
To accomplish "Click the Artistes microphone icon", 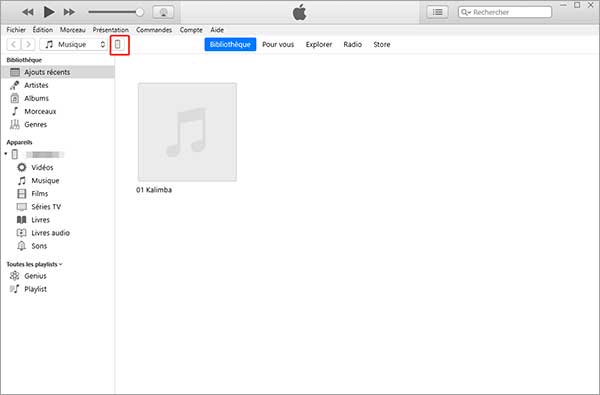I will [x=15, y=85].
